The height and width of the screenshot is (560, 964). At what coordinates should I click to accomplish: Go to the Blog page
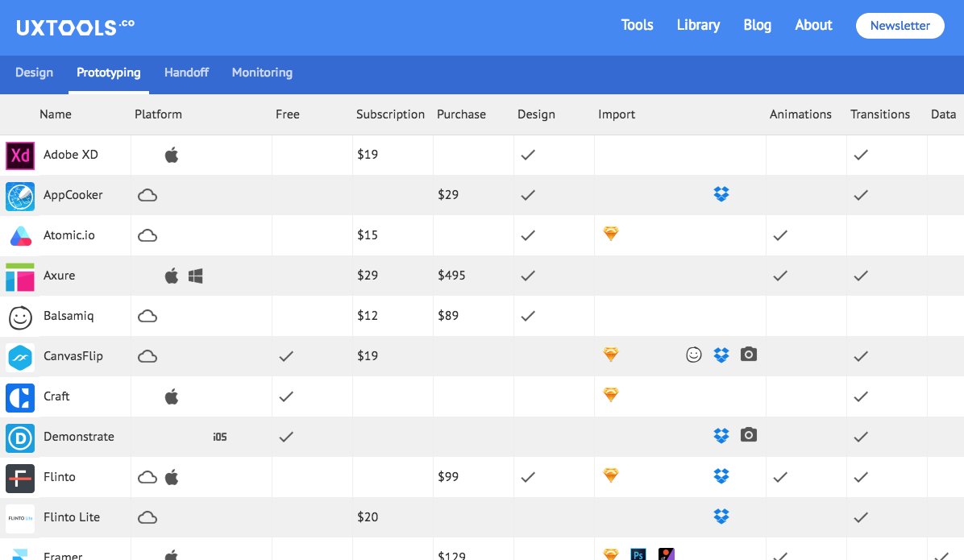pos(757,25)
